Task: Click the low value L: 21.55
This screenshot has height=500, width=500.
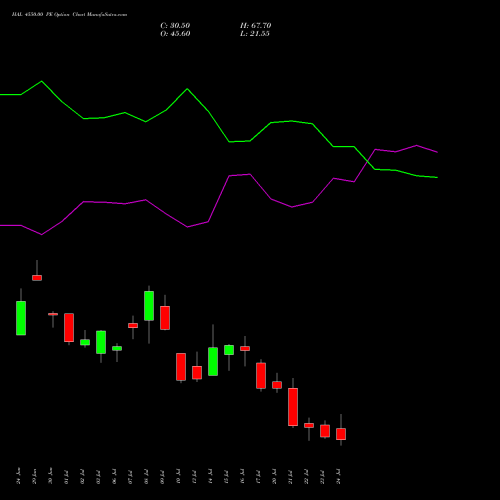Action: click(255, 34)
